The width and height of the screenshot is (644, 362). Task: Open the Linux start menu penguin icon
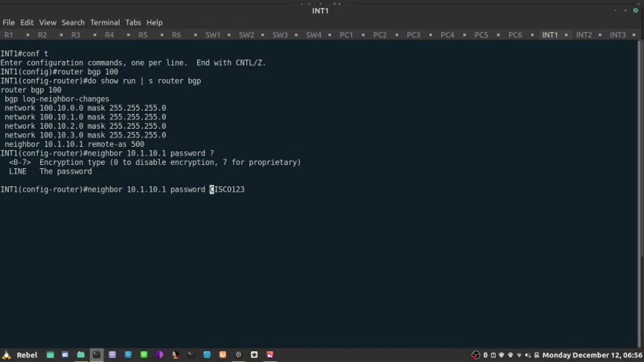(6, 354)
